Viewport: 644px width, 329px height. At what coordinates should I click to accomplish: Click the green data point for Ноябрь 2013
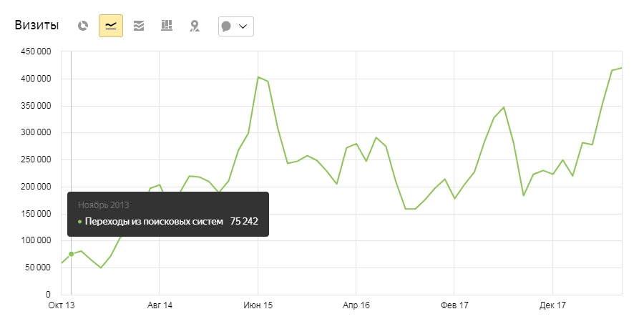tap(71, 254)
